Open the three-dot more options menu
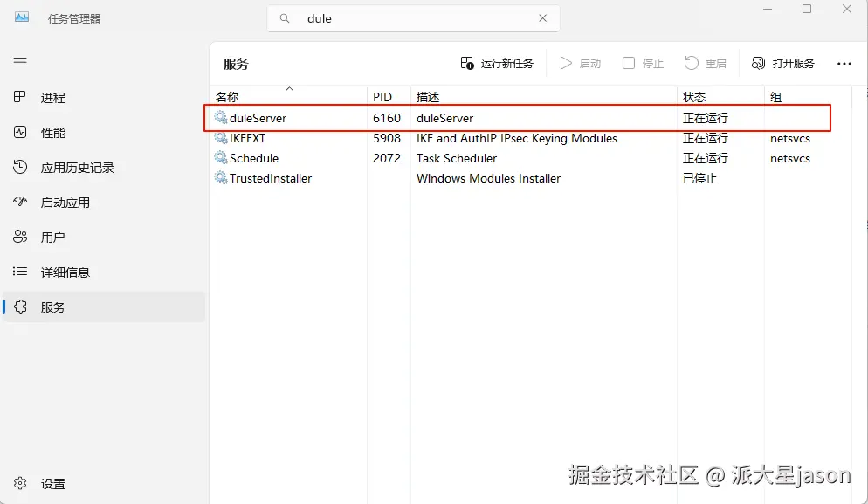868x504 pixels. 844,64
